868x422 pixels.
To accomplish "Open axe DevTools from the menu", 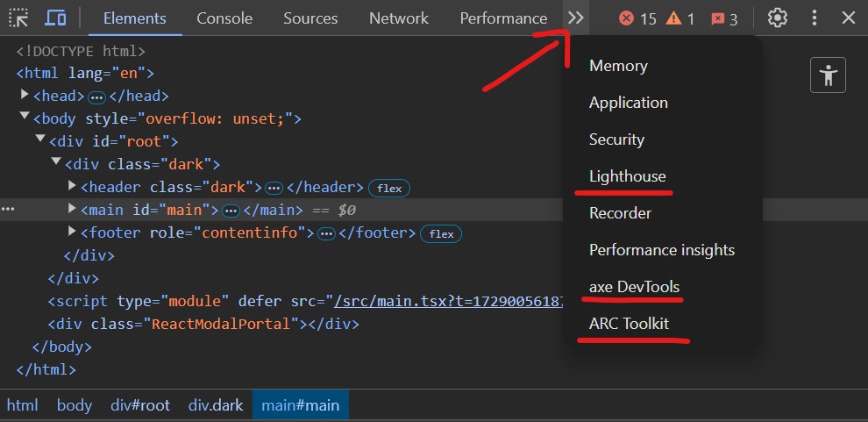I will tap(634, 288).
